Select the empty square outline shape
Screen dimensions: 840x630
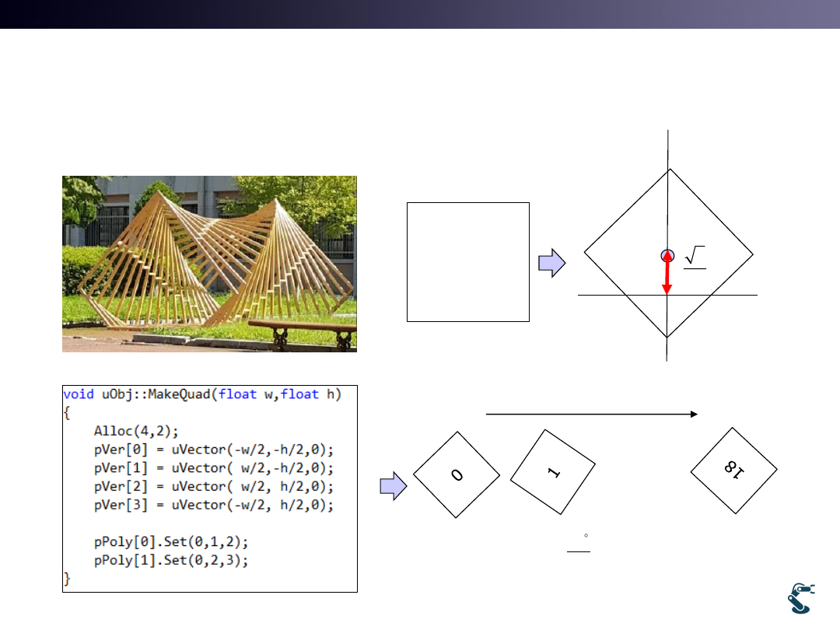[468, 262]
